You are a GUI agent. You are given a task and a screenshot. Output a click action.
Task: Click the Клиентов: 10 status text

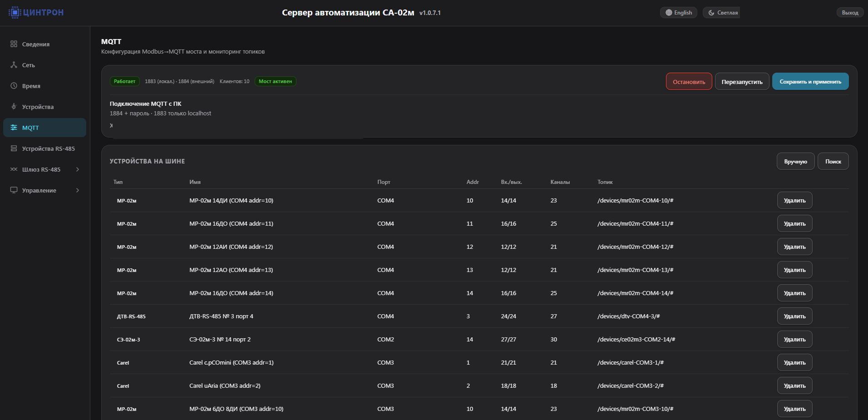tap(234, 81)
